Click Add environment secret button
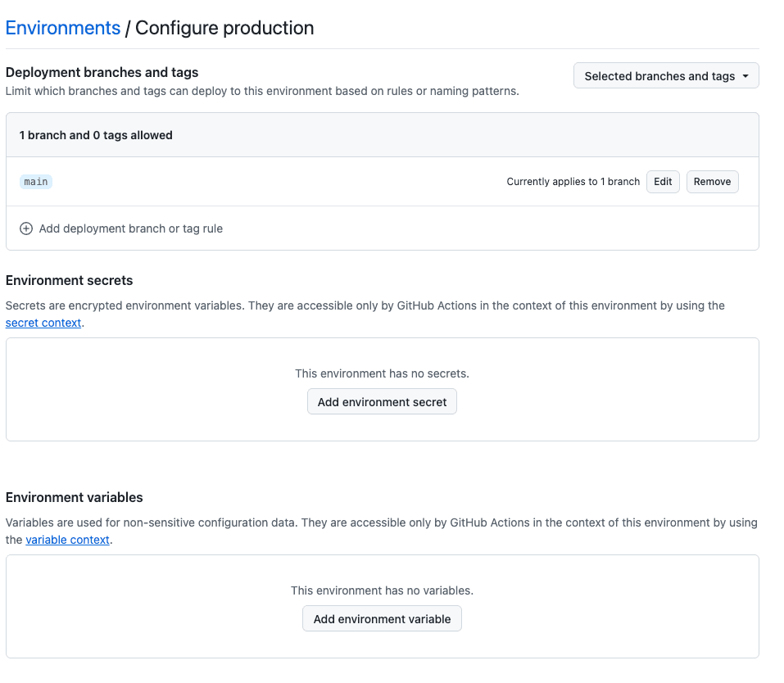Viewport: 784px width, 683px height. coord(382,401)
